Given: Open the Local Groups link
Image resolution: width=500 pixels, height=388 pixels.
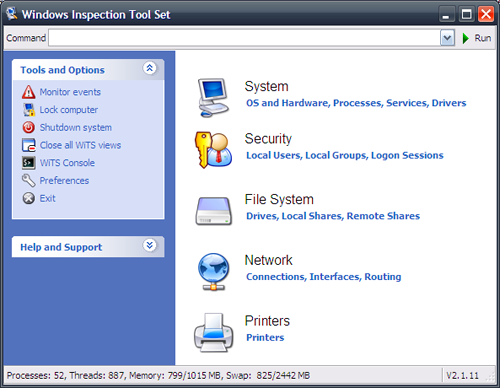Looking at the screenshot, I should [336, 155].
